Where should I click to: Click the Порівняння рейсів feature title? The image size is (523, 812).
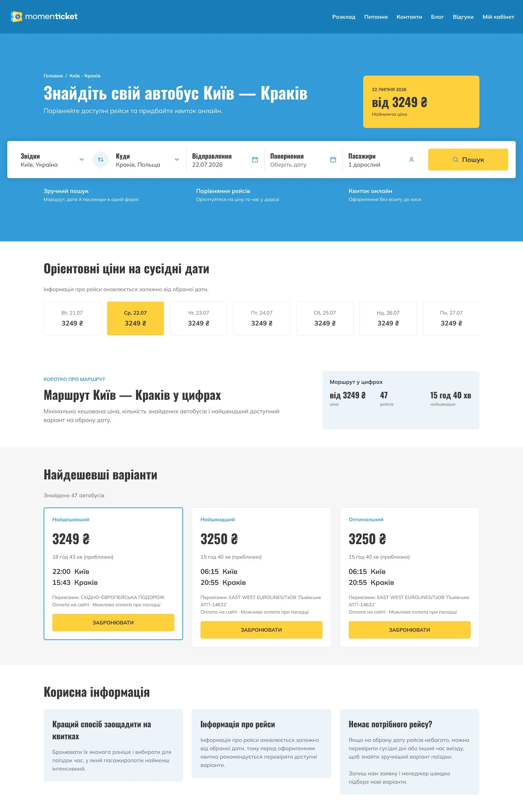[223, 191]
